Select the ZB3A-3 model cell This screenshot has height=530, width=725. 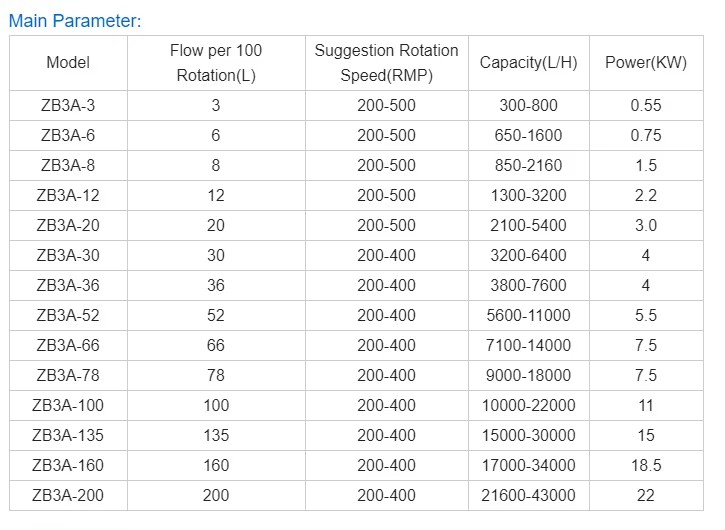click(x=68, y=105)
